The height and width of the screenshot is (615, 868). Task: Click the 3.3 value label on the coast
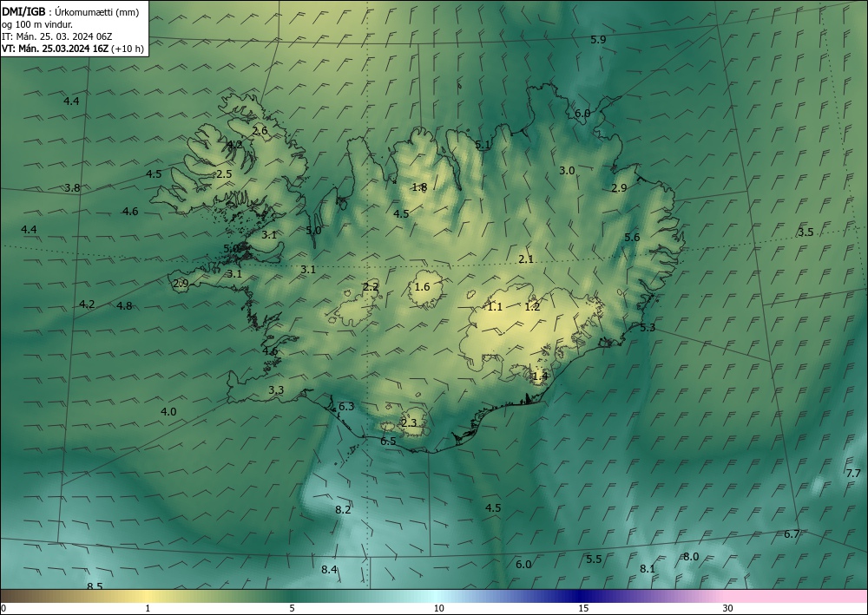(276, 390)
